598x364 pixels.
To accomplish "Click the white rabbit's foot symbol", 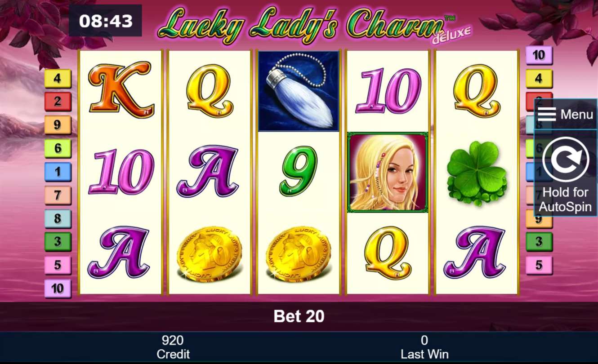I will pyautogui.click(x=299, y=91).
